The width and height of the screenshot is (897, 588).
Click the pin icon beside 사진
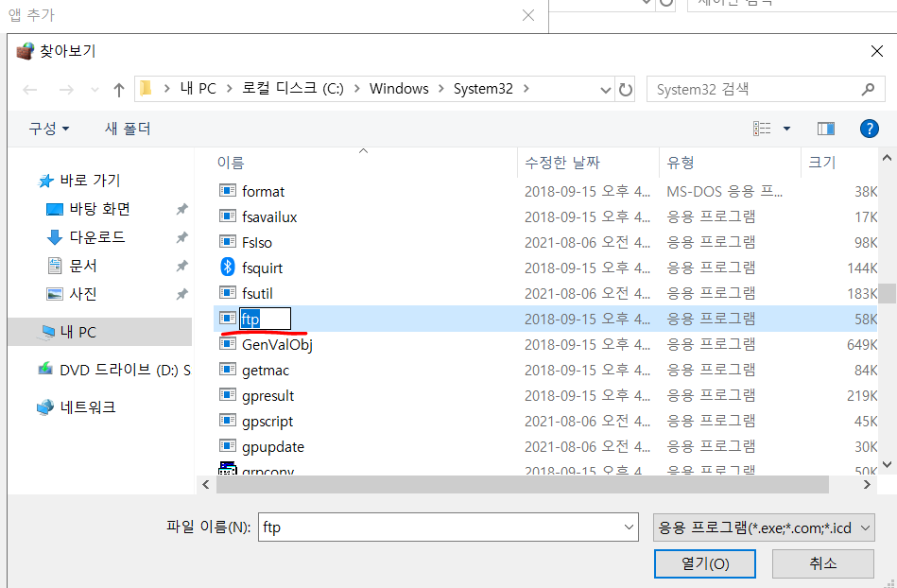pyautogui.click(x=181, y=294)
